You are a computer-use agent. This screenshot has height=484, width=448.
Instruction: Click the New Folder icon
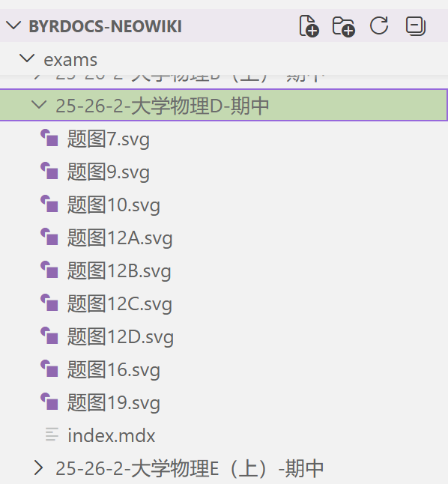coord(343,26)
